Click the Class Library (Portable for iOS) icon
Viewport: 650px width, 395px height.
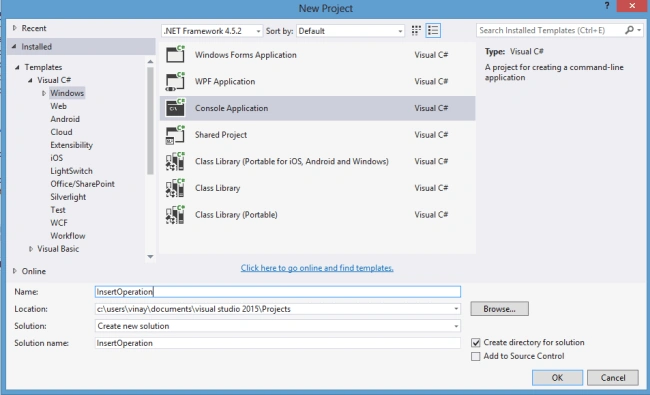pyautogui.click(x=175, y=161)
